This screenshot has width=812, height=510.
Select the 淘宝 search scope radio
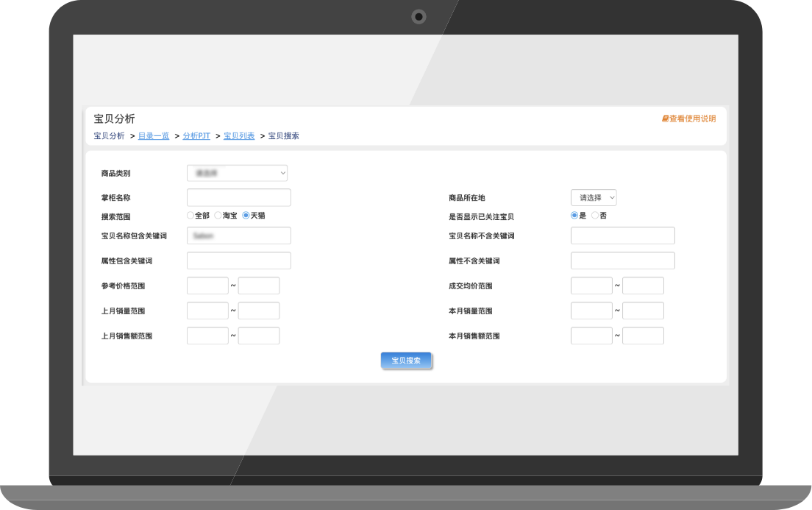[x=218, y=216]
